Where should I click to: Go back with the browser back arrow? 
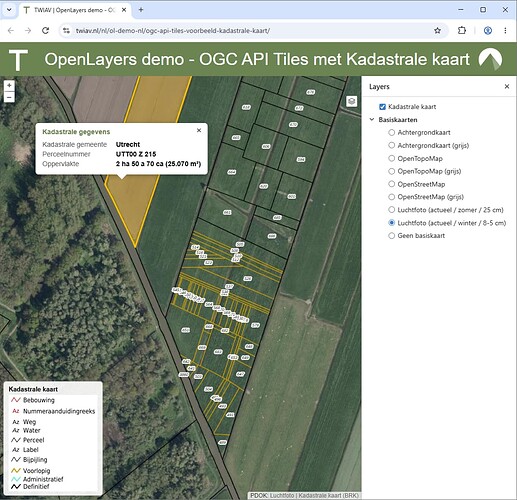[x=11, y=31]
